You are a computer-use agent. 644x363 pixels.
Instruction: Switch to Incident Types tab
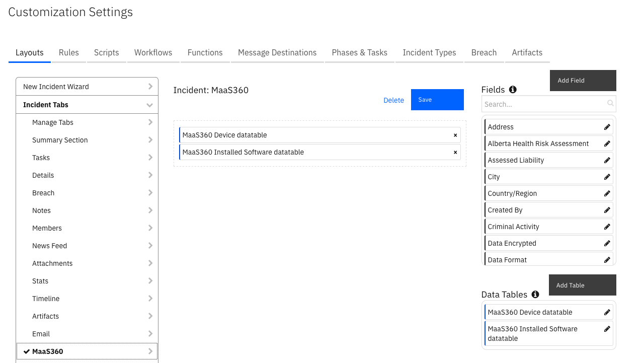point(430,53)
